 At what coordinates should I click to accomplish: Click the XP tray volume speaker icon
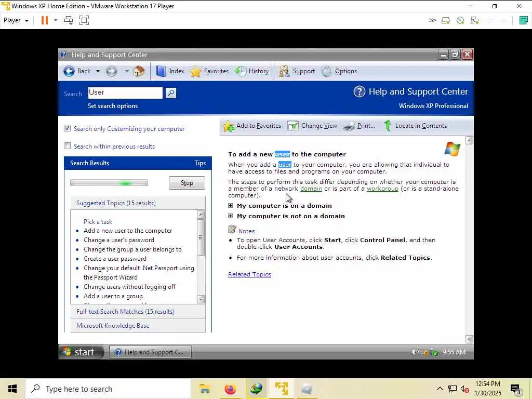click(415, 352)
